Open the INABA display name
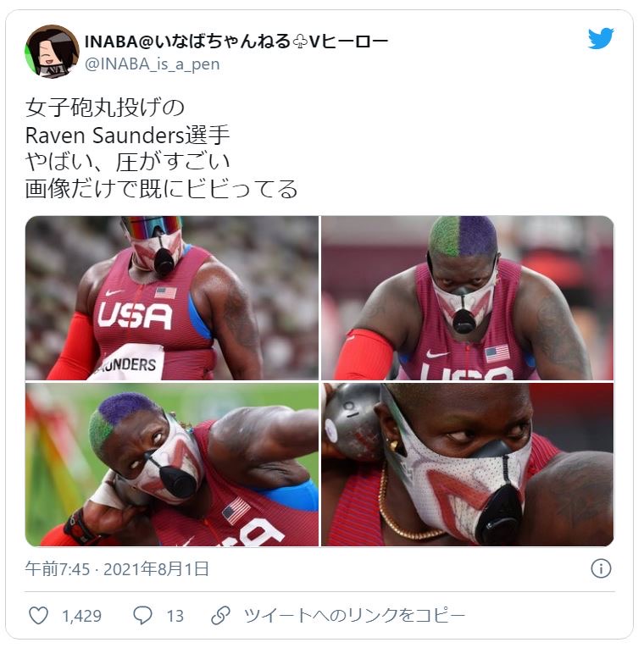This screenshot has height=648, width=644. click(236, 42)
